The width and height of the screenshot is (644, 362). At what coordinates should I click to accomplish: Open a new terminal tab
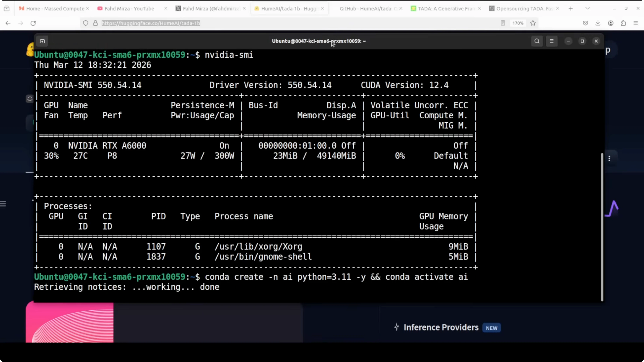(x=42, y=41)
